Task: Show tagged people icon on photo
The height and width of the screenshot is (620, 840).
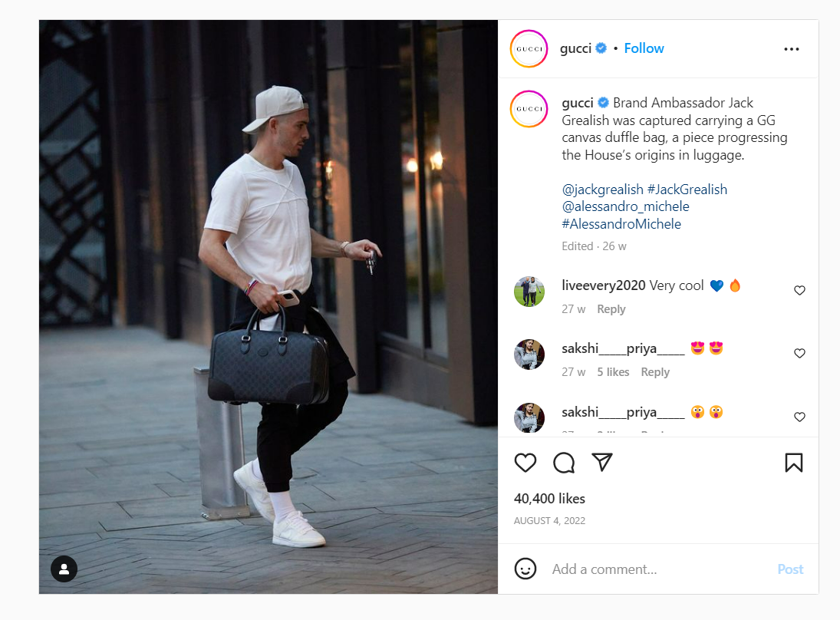Action: click(64, 569)
